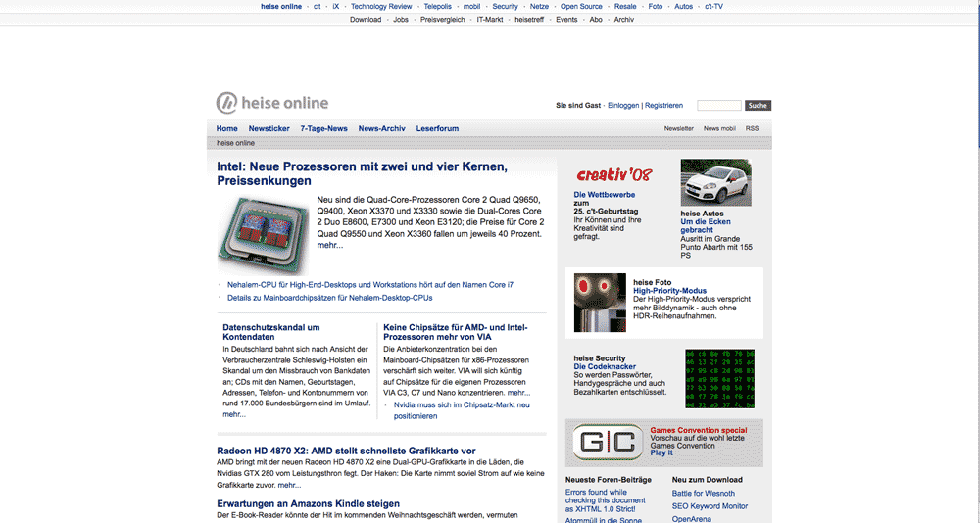Open heisetreff in second navigation row
The width and height of the screenshot is (980, 523).
(x=529, y=20)
